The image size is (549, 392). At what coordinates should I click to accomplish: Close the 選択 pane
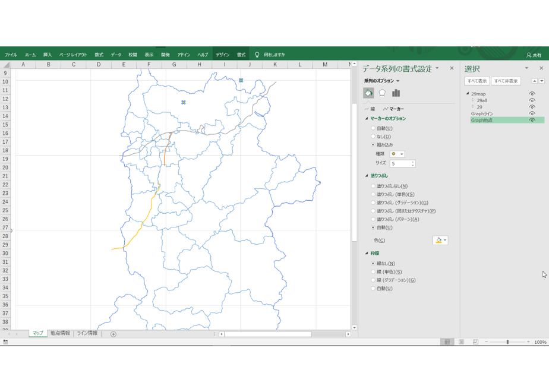pyautogui.click(x=541, y=68)
